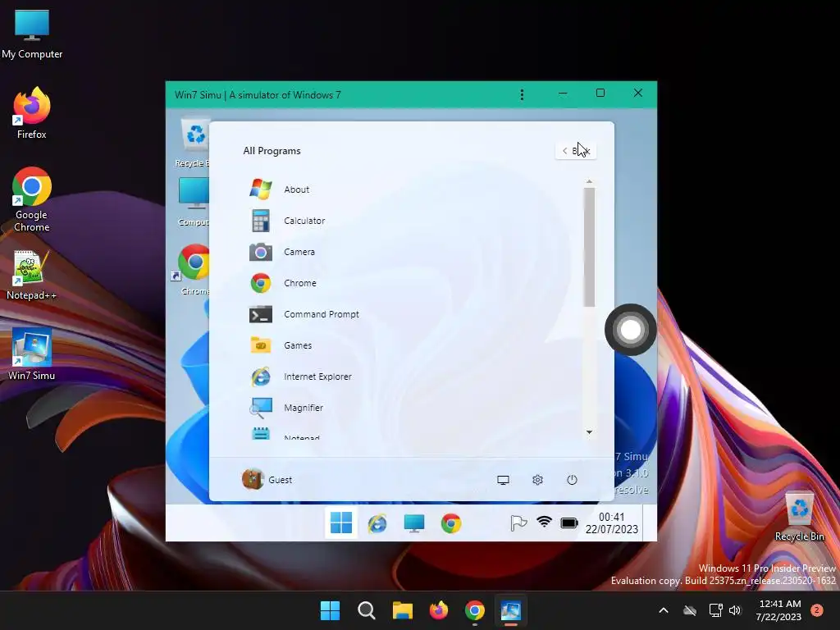Click the network icon in Windows tray
Image resolution: width=840 pixels, height=630 pixels.
point(715,610)
